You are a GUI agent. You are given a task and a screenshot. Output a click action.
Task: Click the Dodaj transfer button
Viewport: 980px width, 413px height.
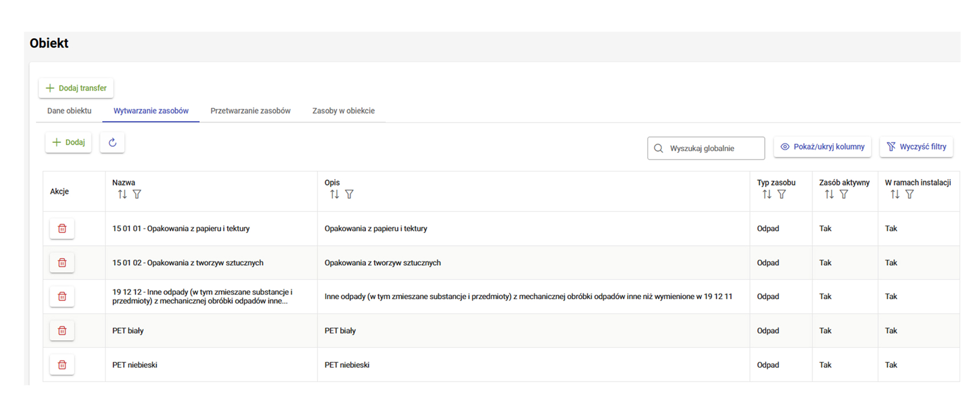coord(76,88)
